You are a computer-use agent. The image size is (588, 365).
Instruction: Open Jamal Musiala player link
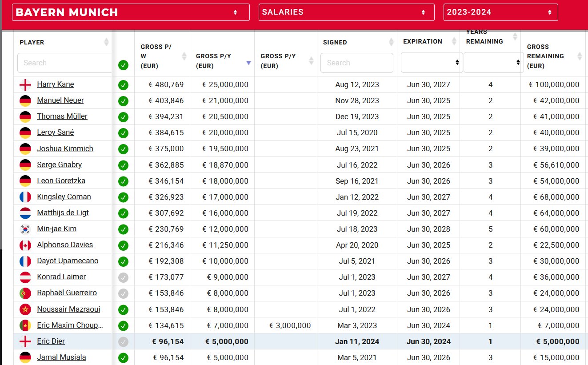62,357
